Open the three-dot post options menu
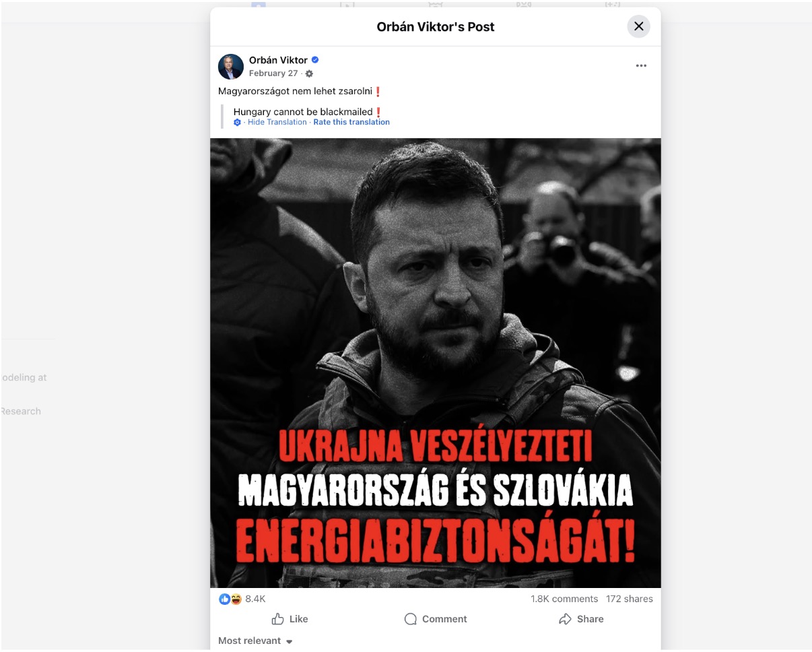812x652 pixels. 641,65
